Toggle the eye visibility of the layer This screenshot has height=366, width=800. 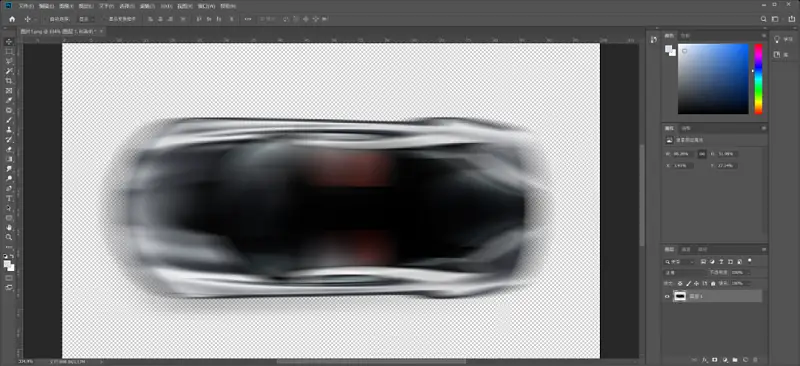[x=667, y=296]
